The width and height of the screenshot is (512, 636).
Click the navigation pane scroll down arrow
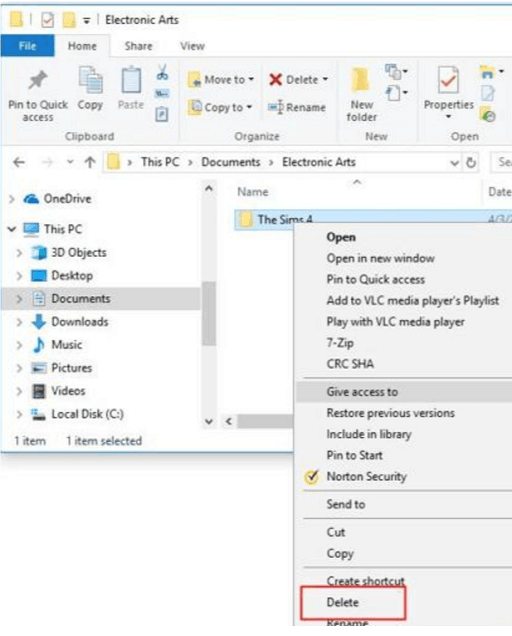209,421
